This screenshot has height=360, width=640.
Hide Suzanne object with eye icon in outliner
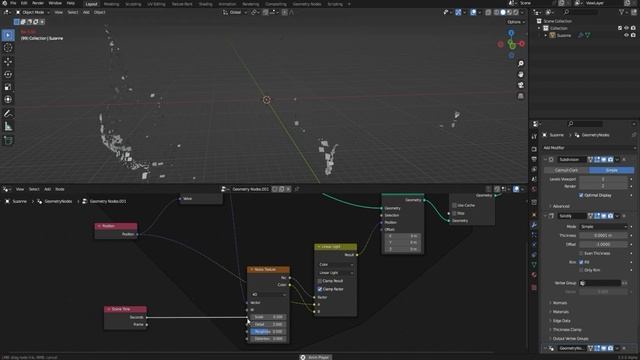(626, 36)
